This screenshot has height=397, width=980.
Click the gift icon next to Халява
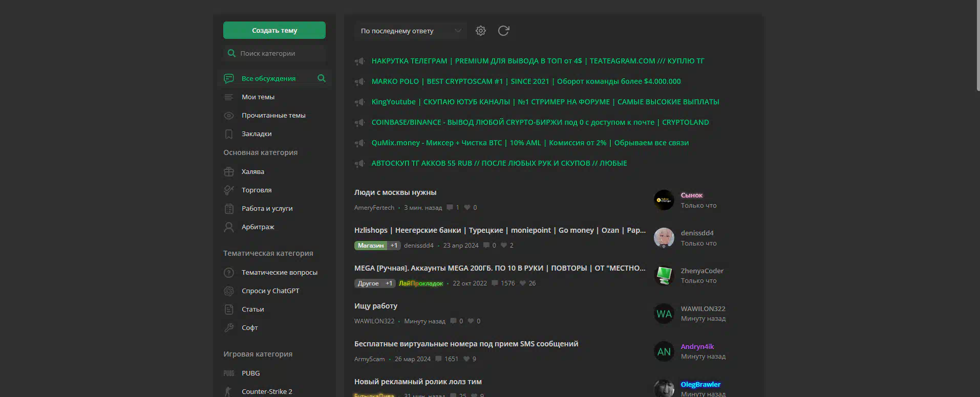click(x=229, y=171)
